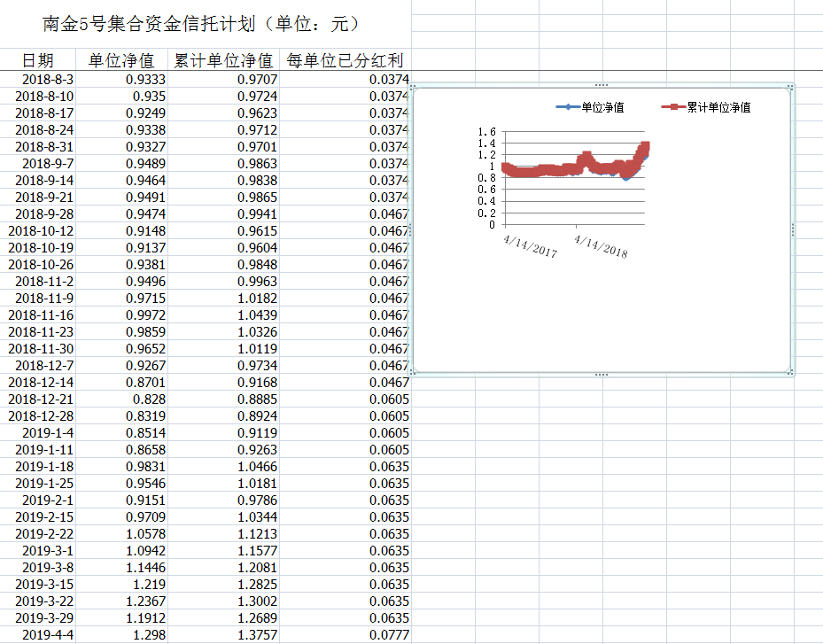Click the 日期 column header cell
This screenshot has width=823, height=644.
(38, 60)
